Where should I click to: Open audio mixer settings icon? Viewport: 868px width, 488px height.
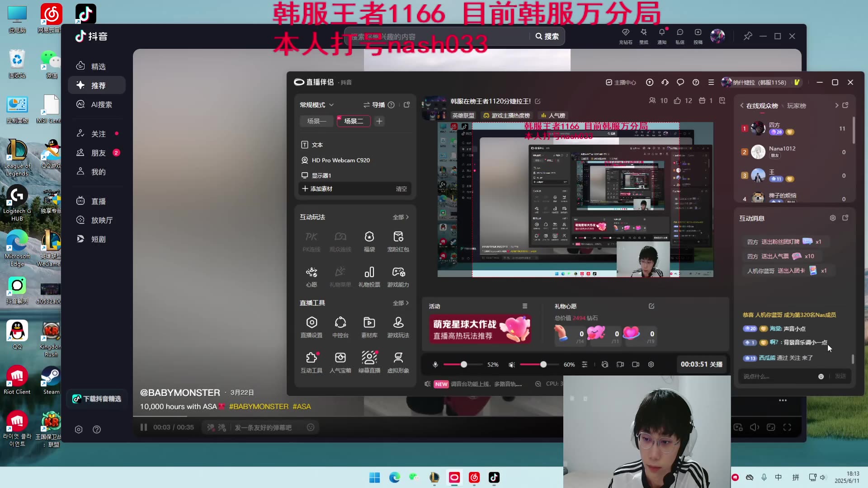click(x=585, y=364)
